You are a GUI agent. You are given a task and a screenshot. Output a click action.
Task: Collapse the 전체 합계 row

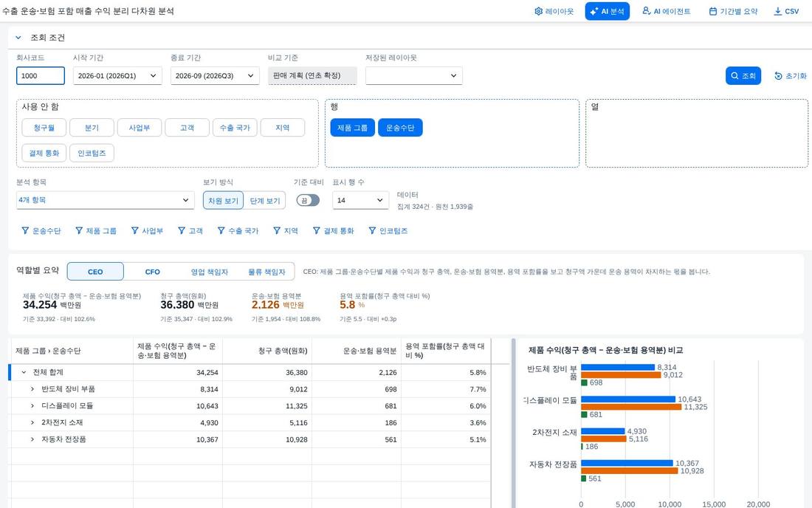click(x=24, y=372)
